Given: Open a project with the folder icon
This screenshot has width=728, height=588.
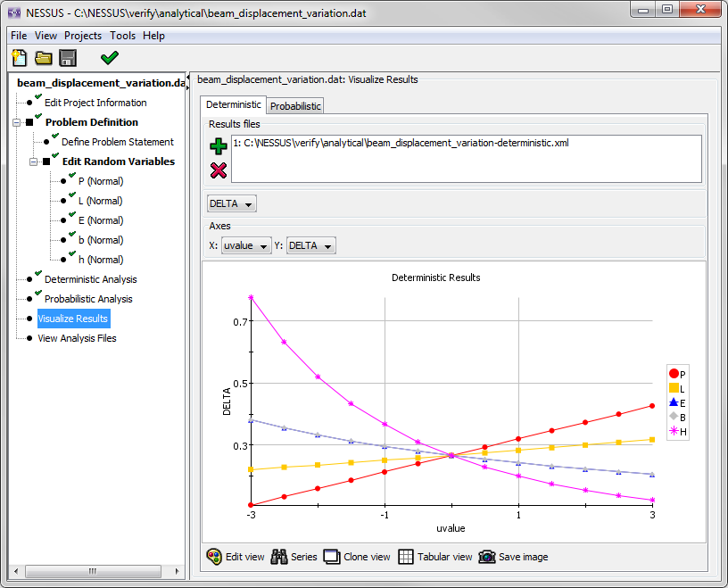Looking at the screenshot, I should tap(43, 59).
